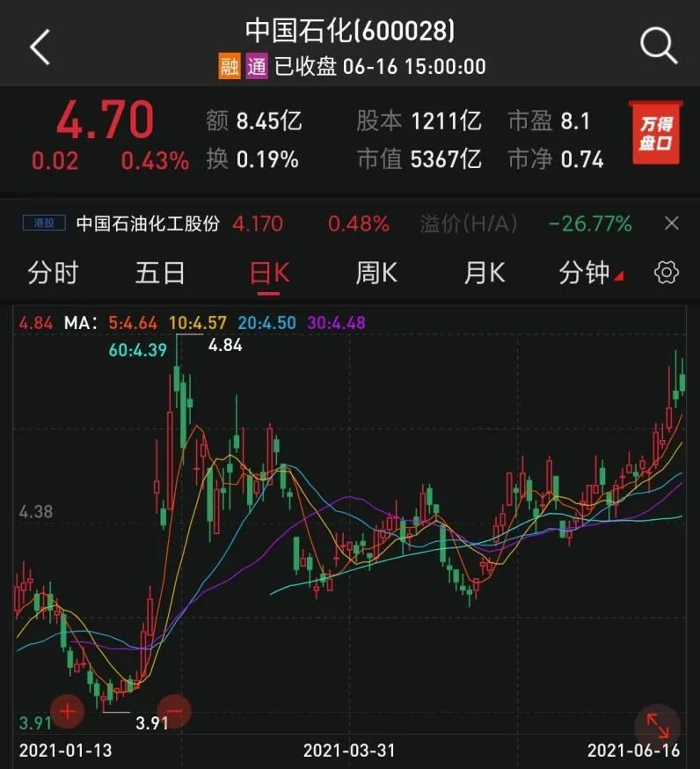Open search with the magnifier icon
Image resolution: width=700 pixels, height=769 pixels.
[659, 46]
